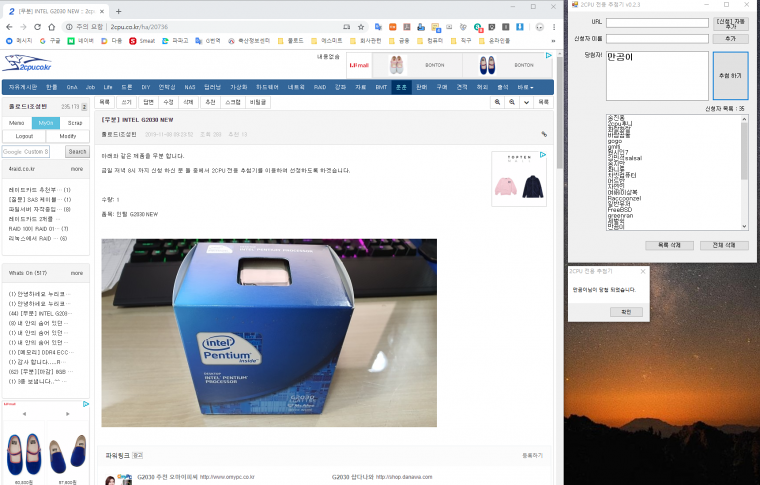Click the zoom-out magnifier on the post toolbar
The height and width of the screenshot is (485, 760).
[x=512, y=102]
